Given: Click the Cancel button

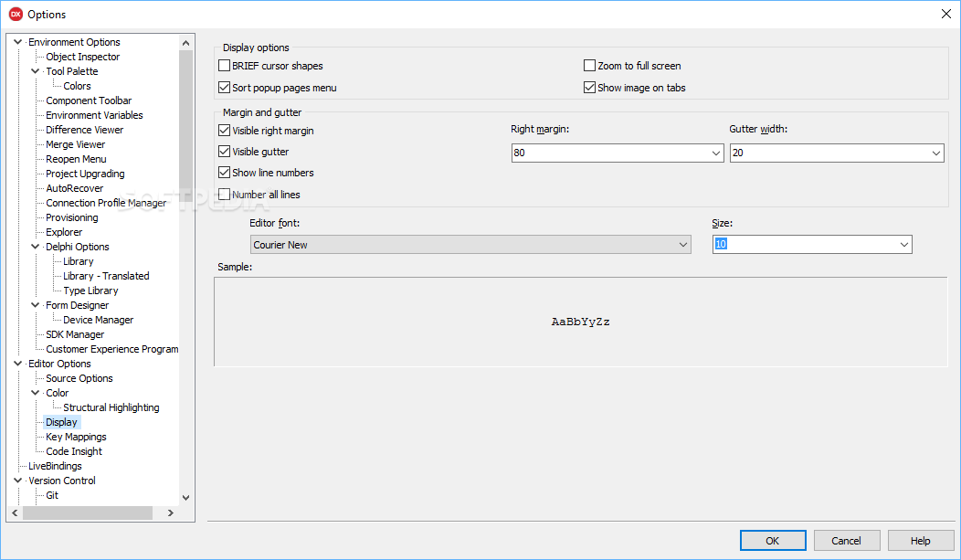Looking at the screenshot, I should 847,541.
